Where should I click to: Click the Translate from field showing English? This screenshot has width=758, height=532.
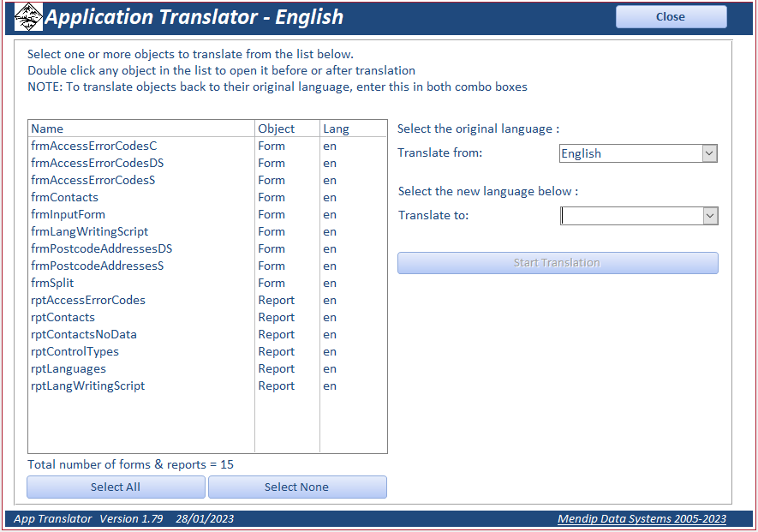coord(631,153)
